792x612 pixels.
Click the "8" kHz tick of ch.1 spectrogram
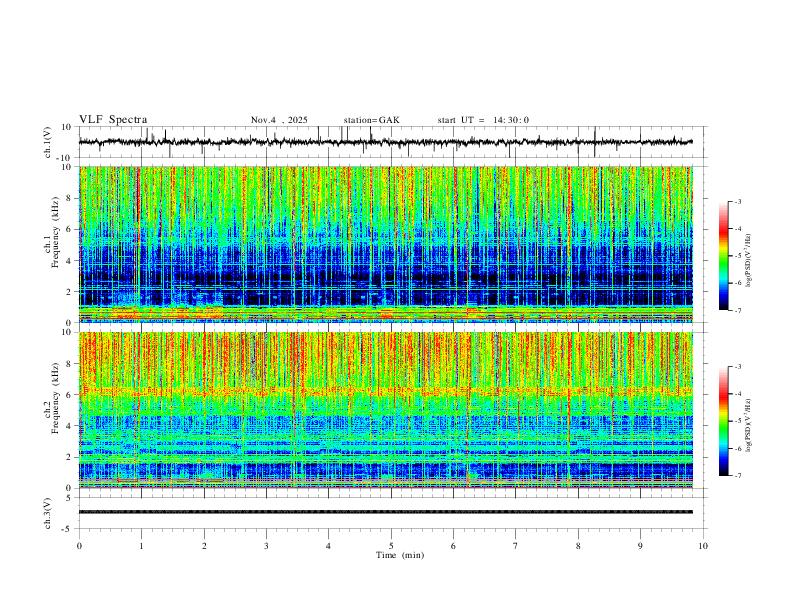(x=70, y=198)
